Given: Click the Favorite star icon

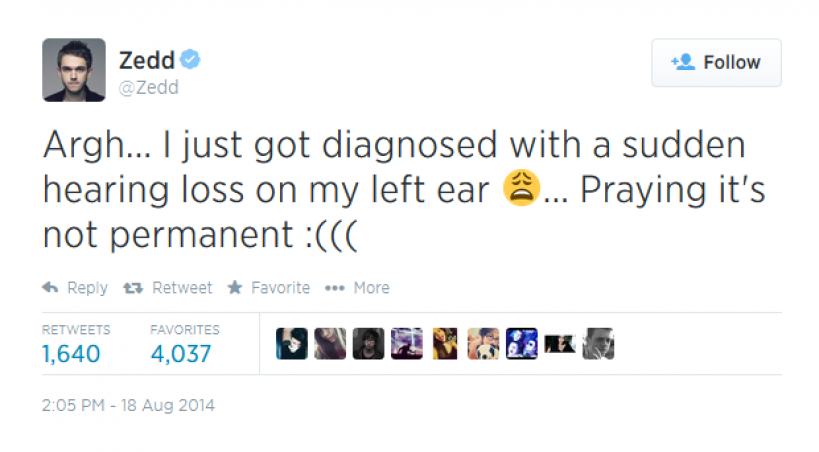Looking at the screenshot, I should [x=235, y=288].
